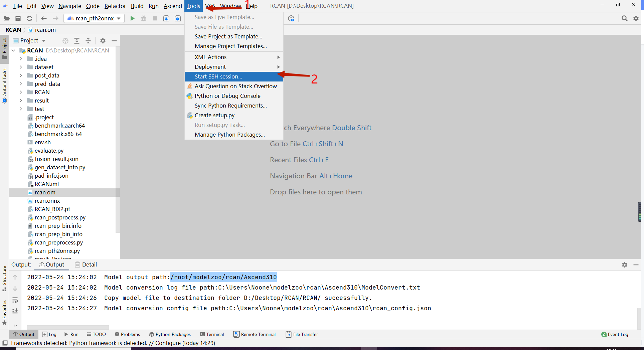
Task: Open Deployment submenu
Action: (234, 67)
